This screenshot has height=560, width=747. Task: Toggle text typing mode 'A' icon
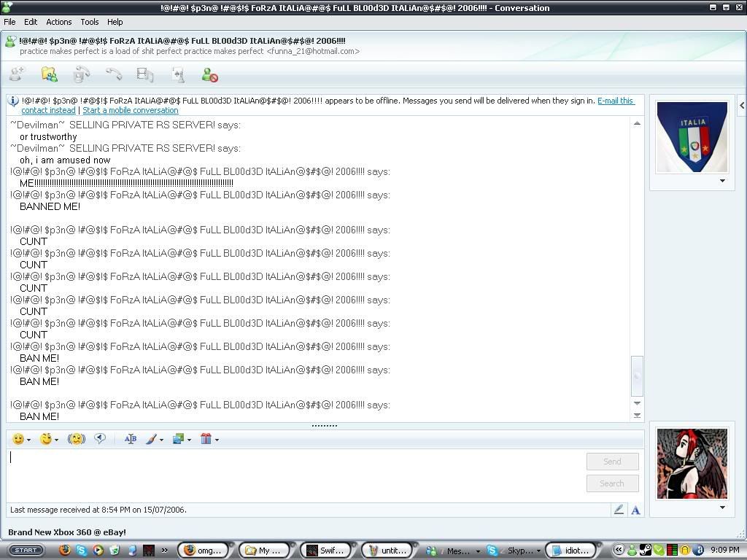pos(635,510)
